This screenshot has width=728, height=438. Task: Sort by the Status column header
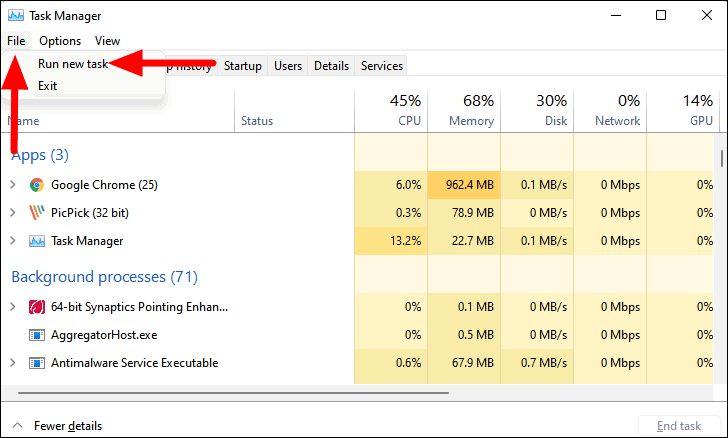[x=294, y=111]
